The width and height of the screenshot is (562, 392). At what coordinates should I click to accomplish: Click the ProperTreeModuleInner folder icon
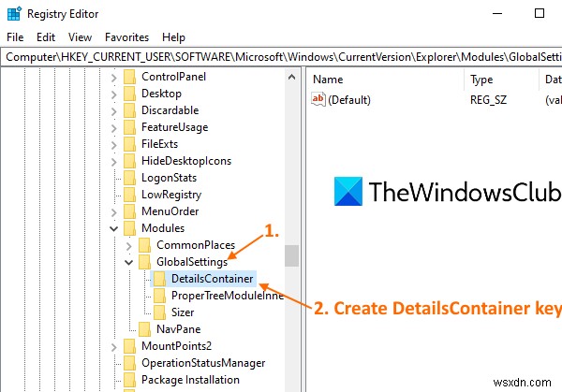click(159, 296)
